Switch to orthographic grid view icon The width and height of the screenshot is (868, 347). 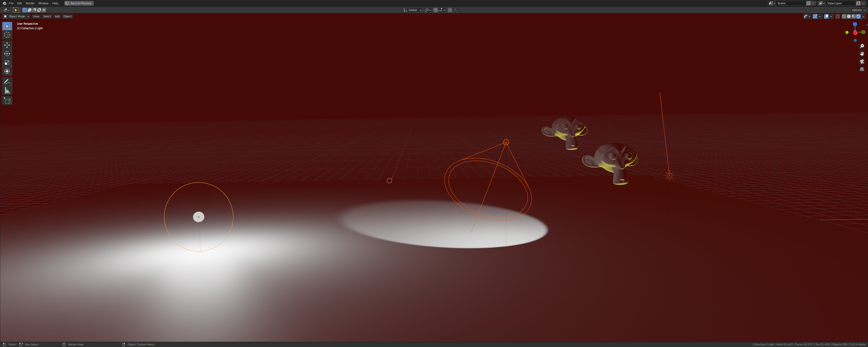coord(862,69)
